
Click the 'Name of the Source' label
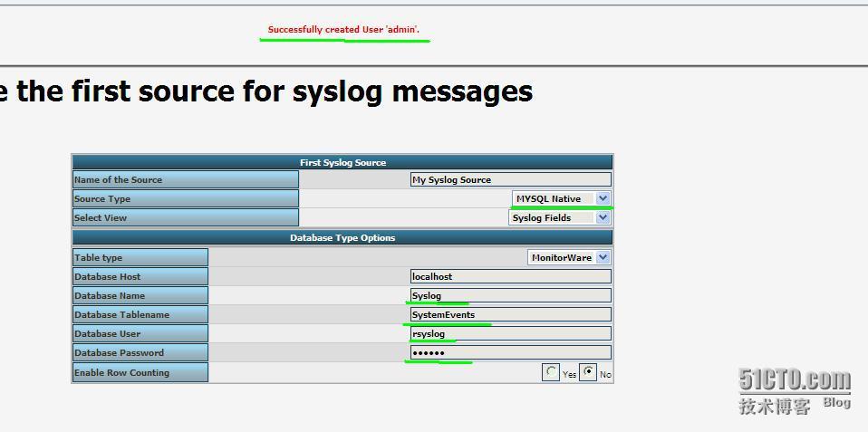[x=186, y=179]
